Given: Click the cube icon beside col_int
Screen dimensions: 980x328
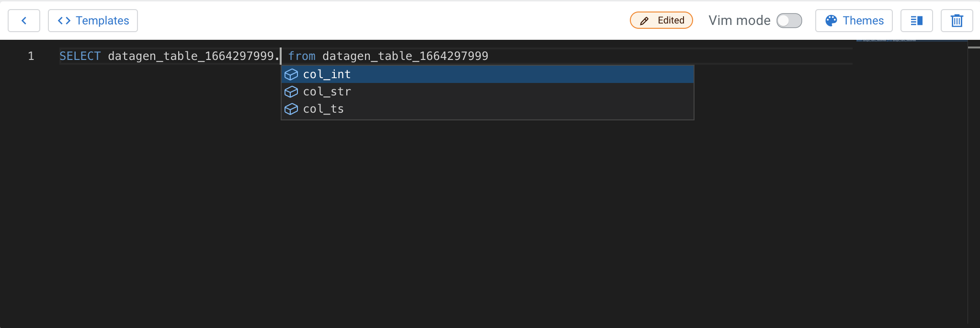Looking at the screenshot, I should 291,74.
